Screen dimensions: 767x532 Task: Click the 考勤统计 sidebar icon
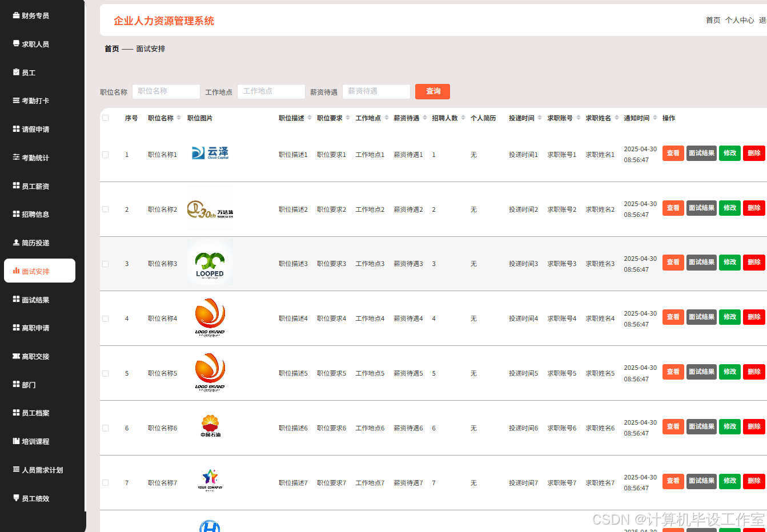point(16,158)
